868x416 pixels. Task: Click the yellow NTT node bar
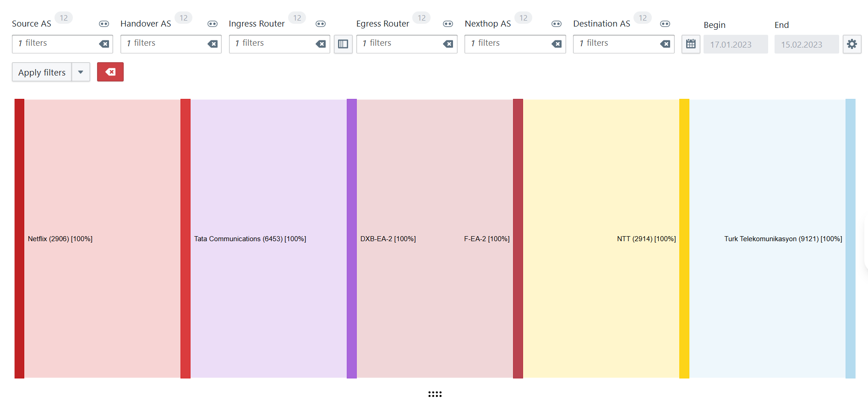(x=684, y=238)
